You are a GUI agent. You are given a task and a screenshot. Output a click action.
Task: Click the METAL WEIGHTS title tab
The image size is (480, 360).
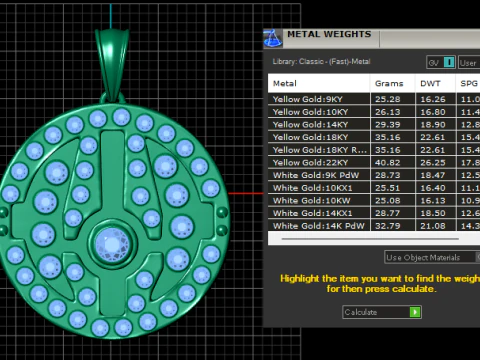329,34
